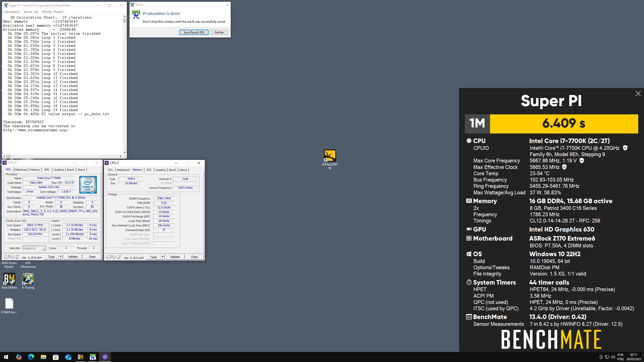
Task: Click the GPU icon in BenchMate panel
Action: coord(469,229)
